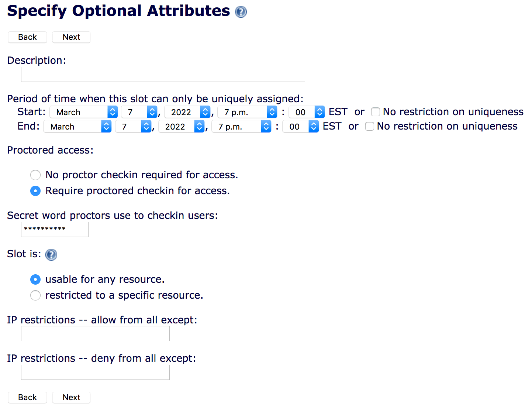532x412 pixels.
Task: Click the top Back button
Action: point(27,37)
